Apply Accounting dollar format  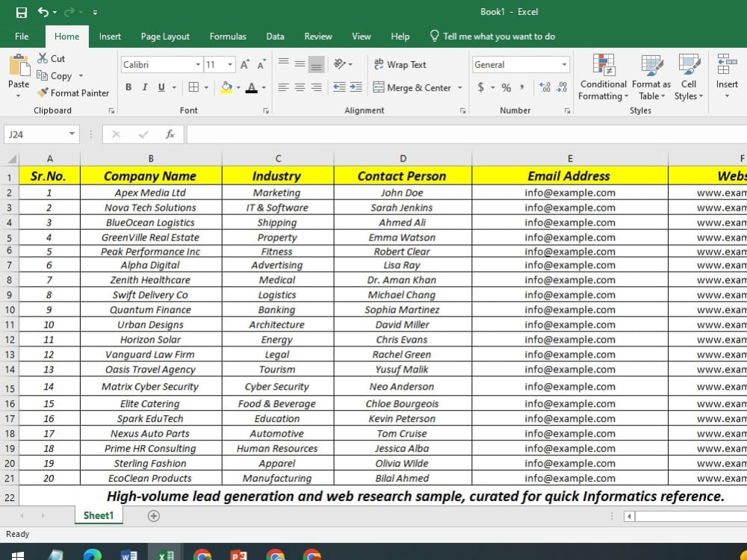[x=480, y=87]
